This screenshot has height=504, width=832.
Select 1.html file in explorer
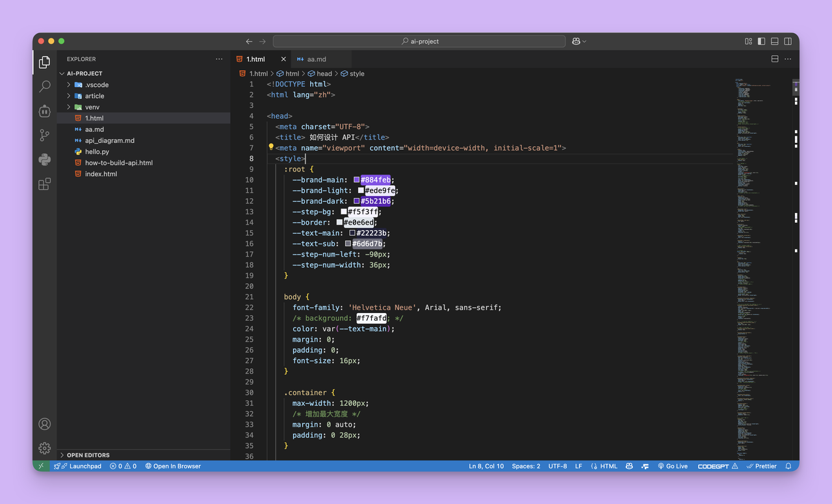click(144, 118)
